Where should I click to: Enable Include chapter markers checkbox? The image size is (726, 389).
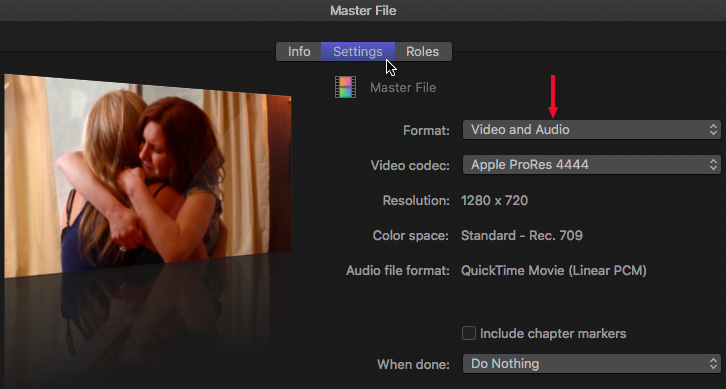(469, 333)
